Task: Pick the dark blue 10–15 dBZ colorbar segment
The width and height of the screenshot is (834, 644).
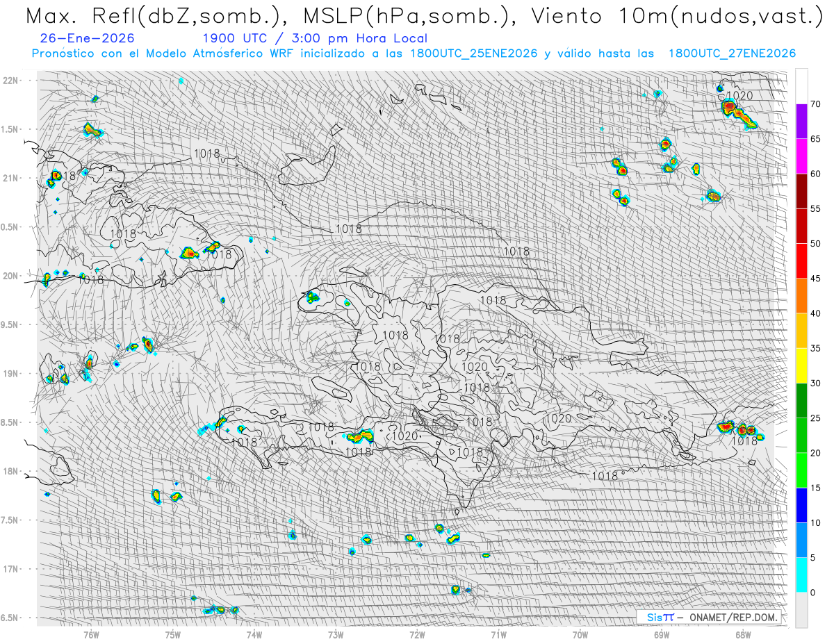Action: 801,505
